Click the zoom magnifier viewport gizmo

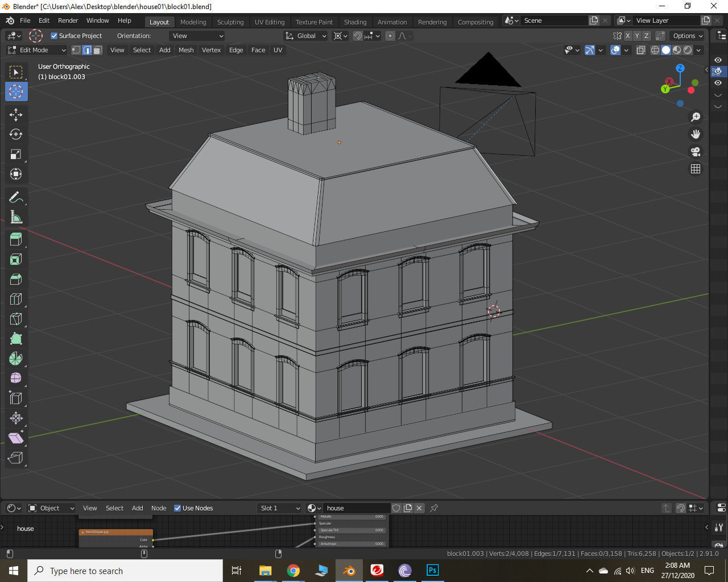[x=696, y=117]
